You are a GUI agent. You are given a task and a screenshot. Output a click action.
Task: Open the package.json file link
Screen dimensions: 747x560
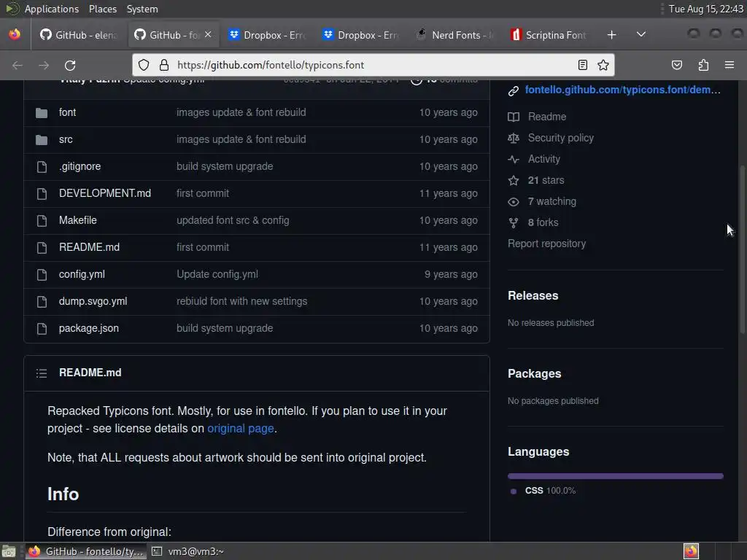point(88,328)
